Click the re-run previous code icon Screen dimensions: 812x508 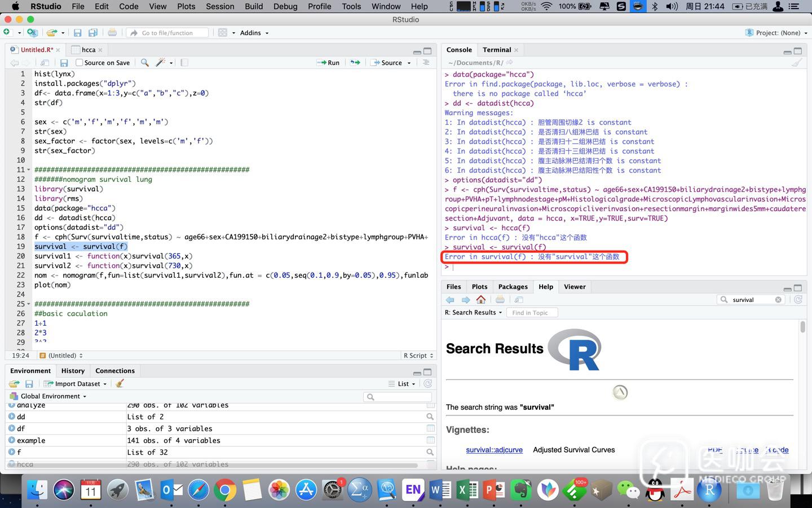355,63
